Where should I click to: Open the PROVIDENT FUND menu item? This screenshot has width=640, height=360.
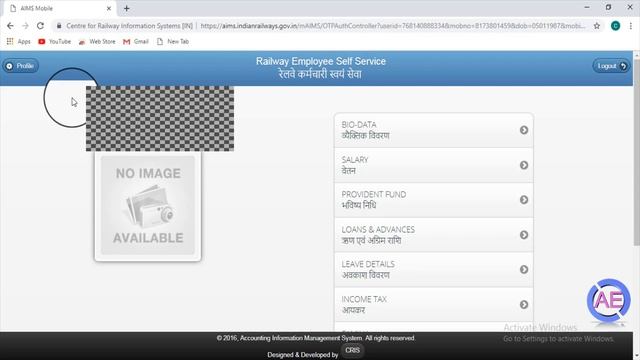pos(433,200)
